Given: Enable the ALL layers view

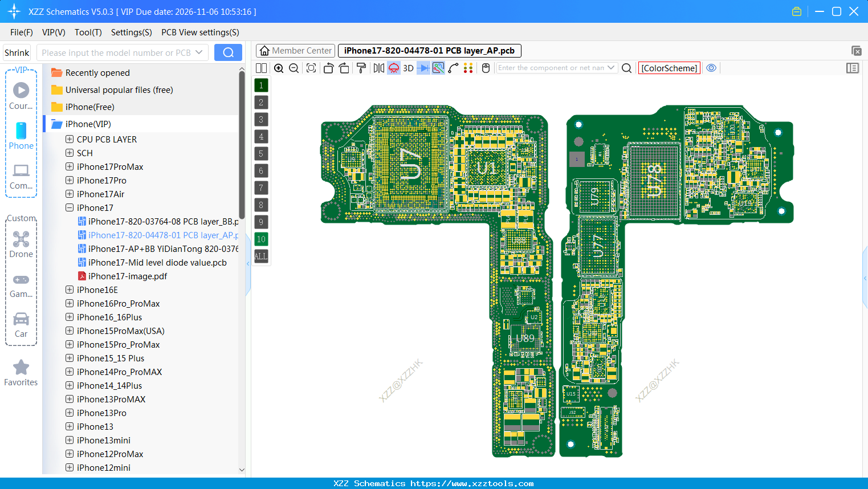Looking at the screenshot, I should (261, 256).
